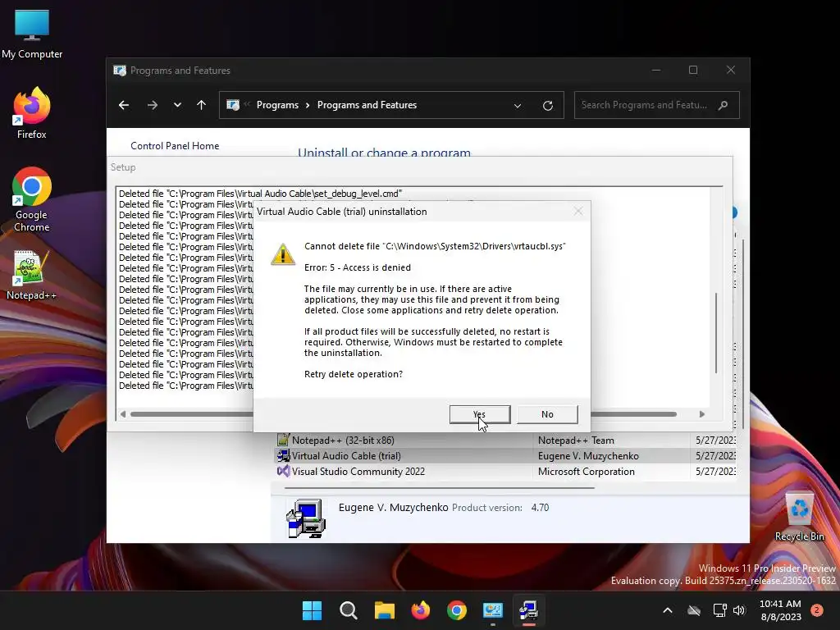Screen dimensions: 840x630
Task: Launch Firefox from the taskbar
Action: tap(421, 610)
